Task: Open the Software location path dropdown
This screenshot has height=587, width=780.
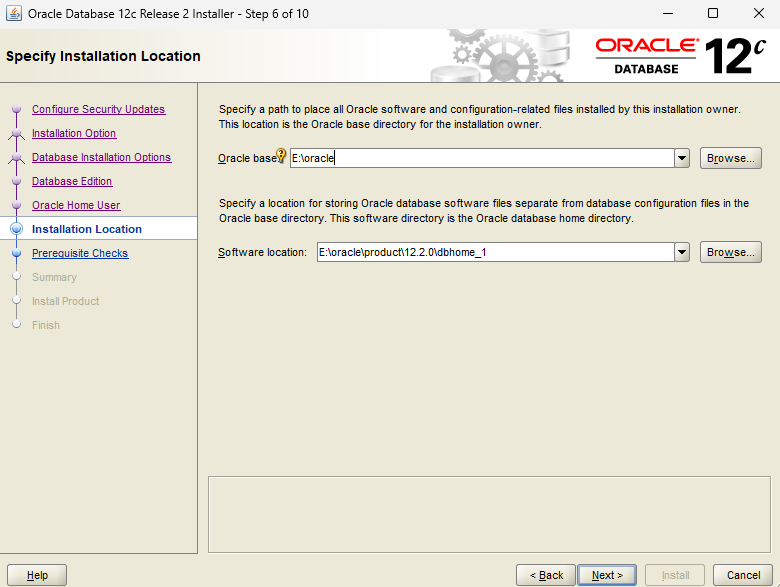Action: coord(682,252)
